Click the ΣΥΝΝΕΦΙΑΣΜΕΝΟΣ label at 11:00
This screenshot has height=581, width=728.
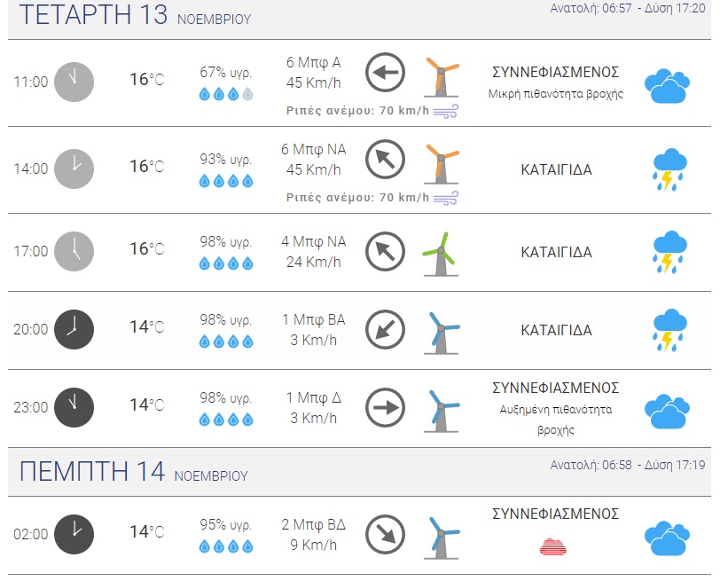click(x=556, y=72)
